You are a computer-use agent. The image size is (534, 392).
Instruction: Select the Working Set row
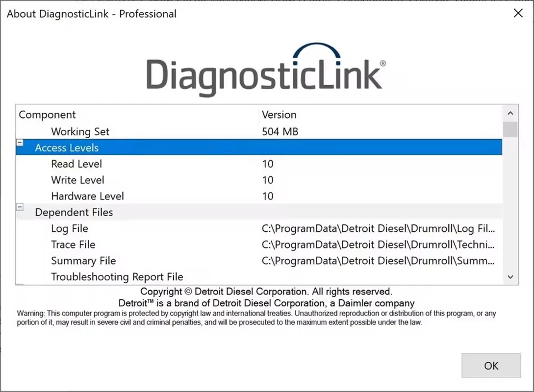point(259,131)
